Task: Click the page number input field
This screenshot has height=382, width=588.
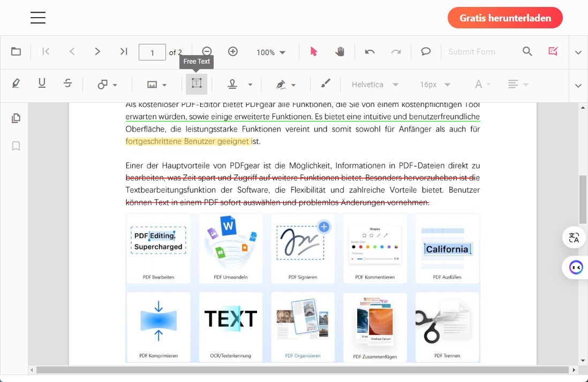Action: tap(152, 52)
